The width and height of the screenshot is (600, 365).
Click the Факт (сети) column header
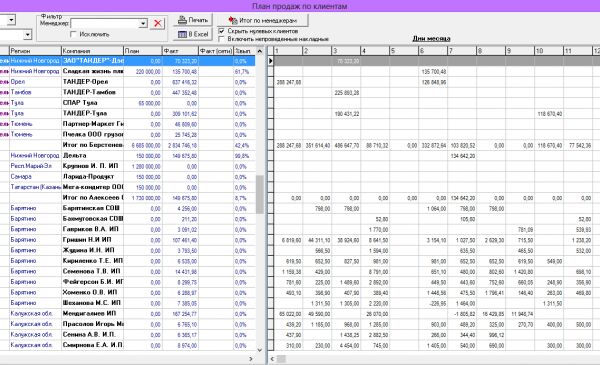point(216,51)
